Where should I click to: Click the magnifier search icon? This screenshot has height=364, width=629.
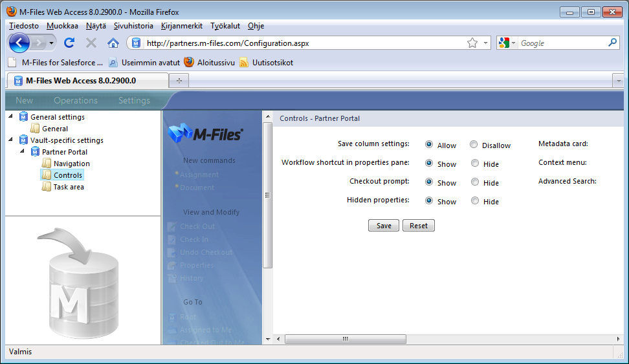pos(613,43)
